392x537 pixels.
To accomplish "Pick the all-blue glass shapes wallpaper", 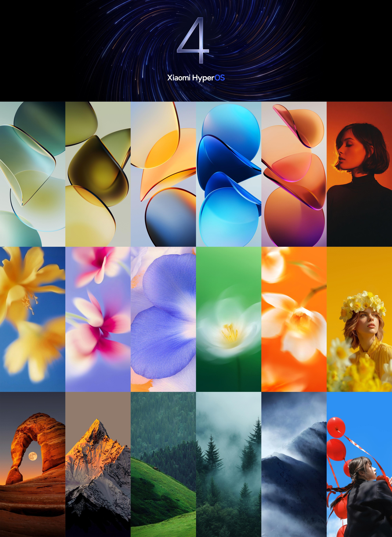I will coord(229,174).
